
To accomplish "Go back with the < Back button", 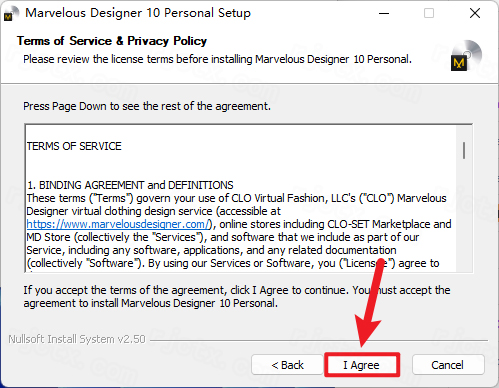I will click(x=287, y=365).
